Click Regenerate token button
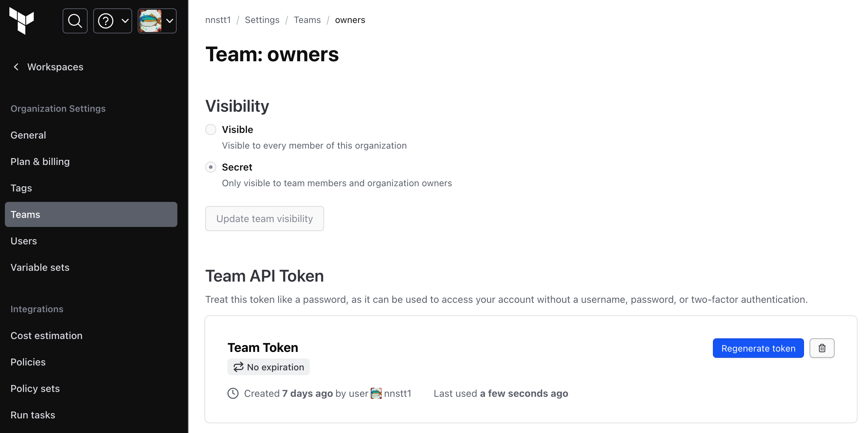The width and height of the screenshot is (868, 433). click(x=758, y=348)
